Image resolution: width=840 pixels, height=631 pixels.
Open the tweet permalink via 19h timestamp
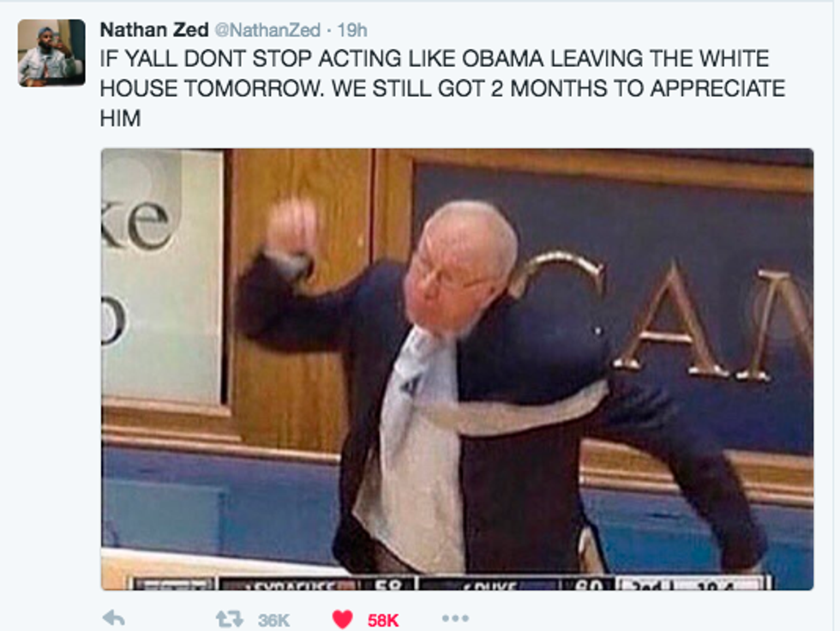coord(352,30)
